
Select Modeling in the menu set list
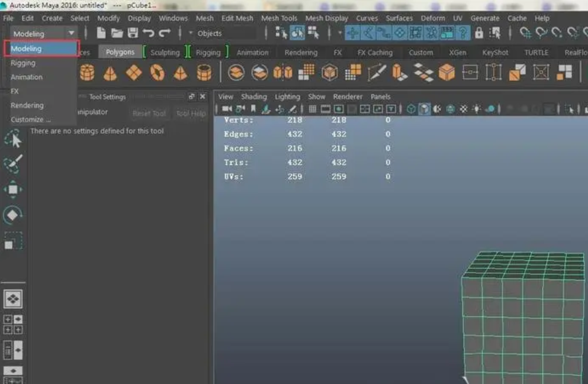tap(41, 49)
